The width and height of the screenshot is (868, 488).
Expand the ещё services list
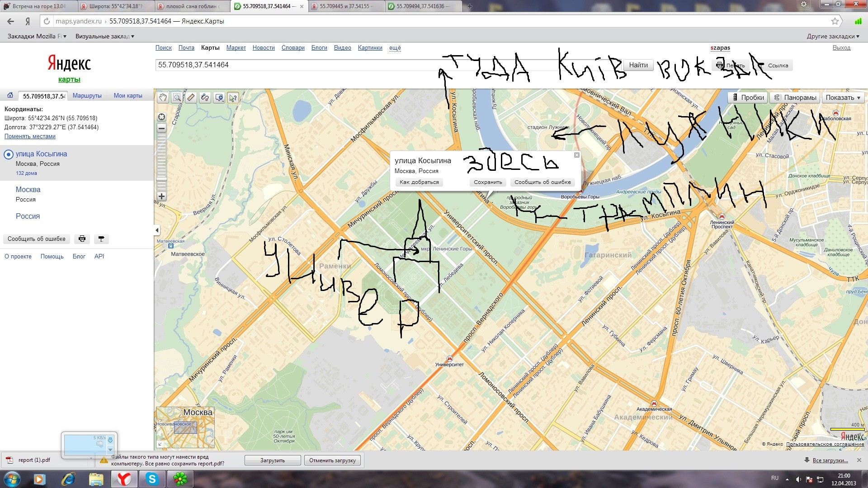click(x=395, y=48)
